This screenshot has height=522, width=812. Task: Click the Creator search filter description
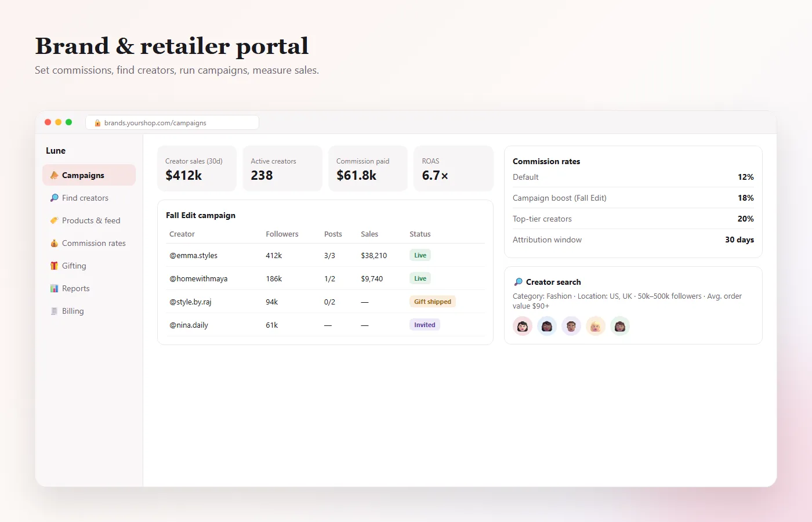point(627,301)
